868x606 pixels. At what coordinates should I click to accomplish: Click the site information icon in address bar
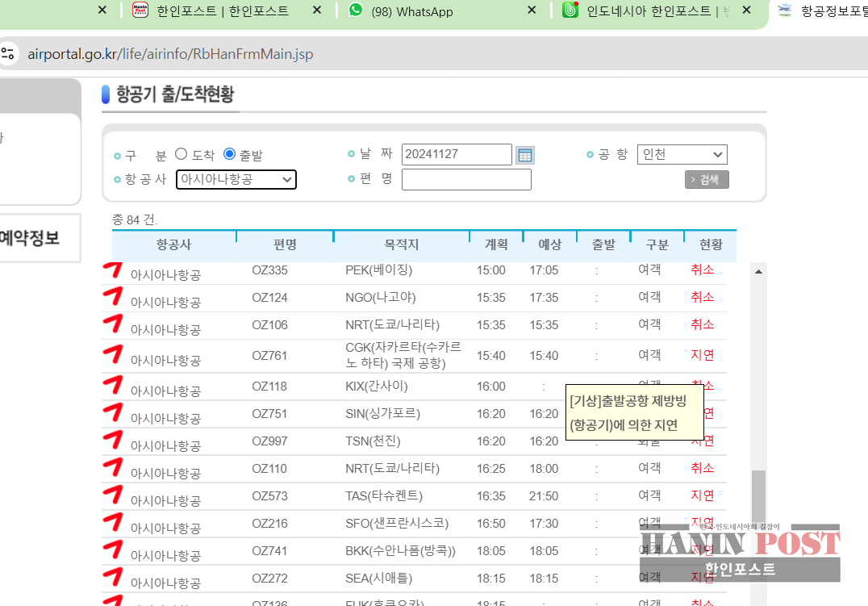(7, 54)
